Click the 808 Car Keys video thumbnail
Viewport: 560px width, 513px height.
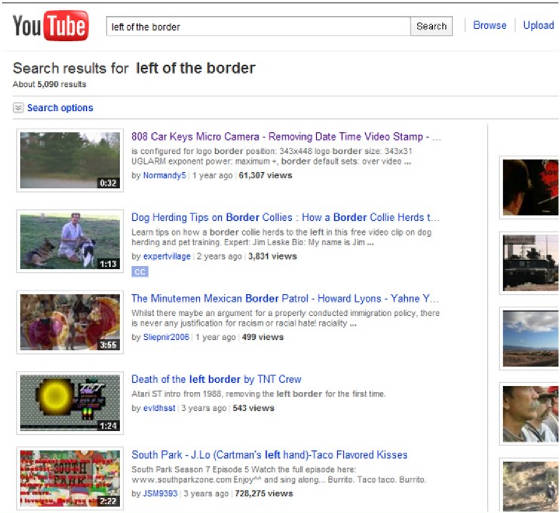[70, 160]
